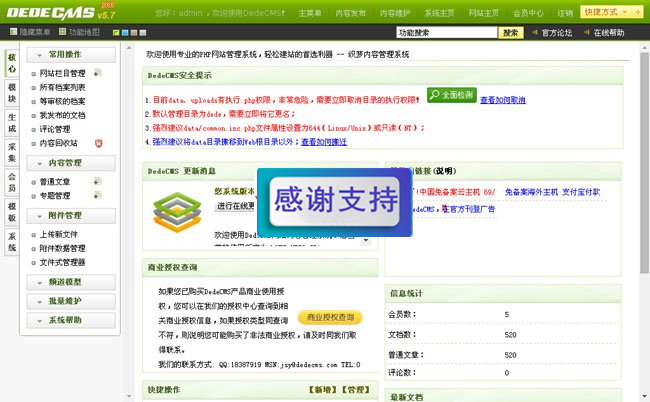Open 主菜单 in the top navigation
The height and width of the screenshot is (402, 650).
[310, 13]
